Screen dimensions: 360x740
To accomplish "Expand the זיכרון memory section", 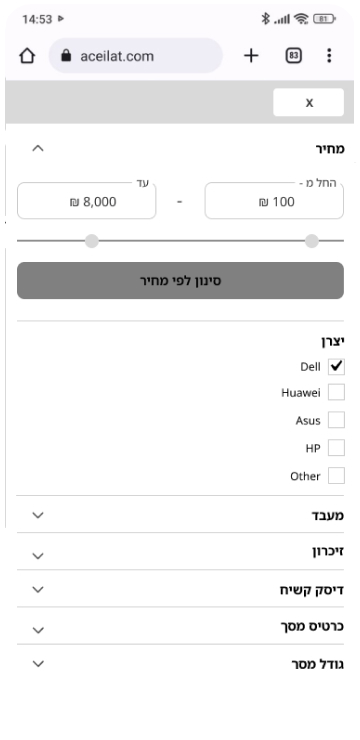I will tap(180, 552).
